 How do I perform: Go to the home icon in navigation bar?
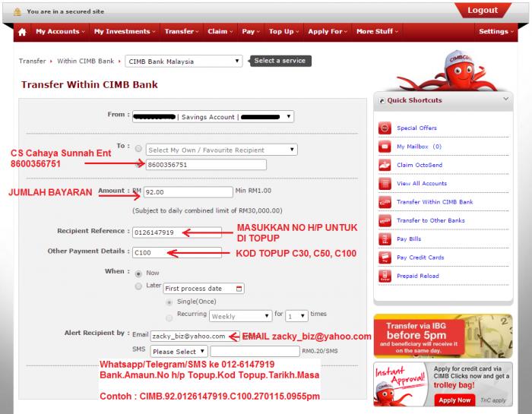pos(22,32)
